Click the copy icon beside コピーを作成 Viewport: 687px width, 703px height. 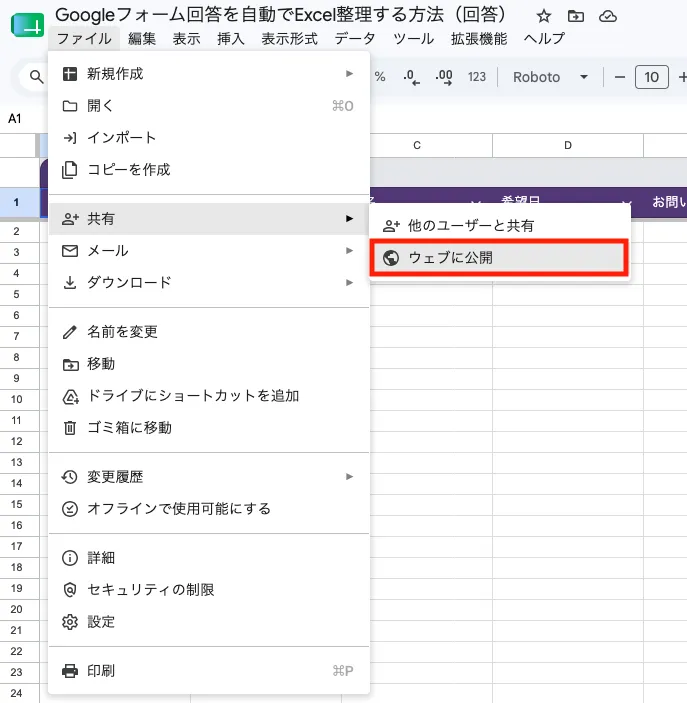pyautogui.click(x=70, y=169)
